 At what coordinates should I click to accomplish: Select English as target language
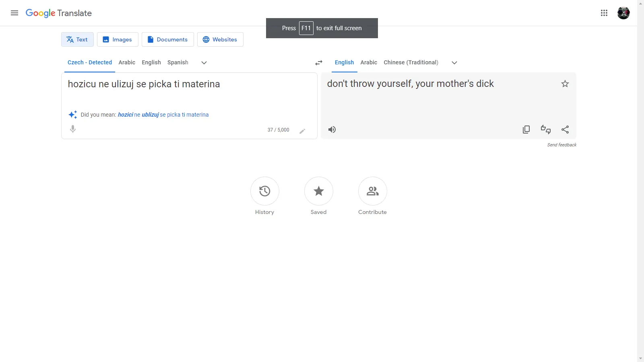pyautogui.click(x=345, y=62)
